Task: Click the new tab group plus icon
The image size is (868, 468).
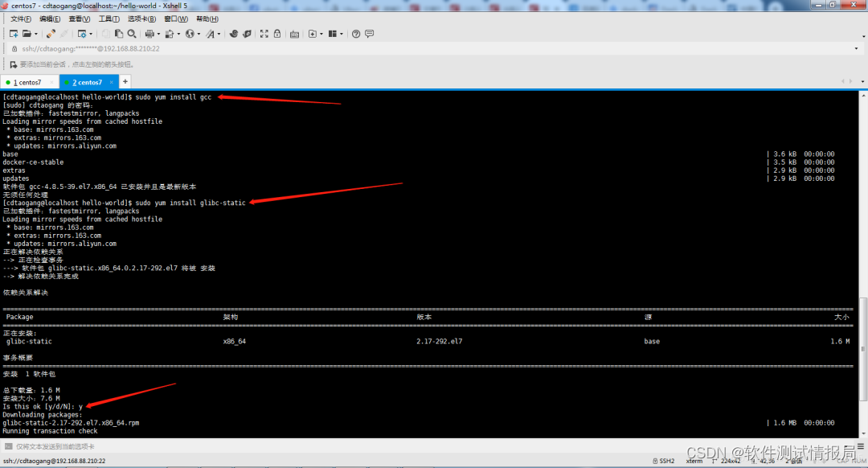Action: (x=312, y=34)
